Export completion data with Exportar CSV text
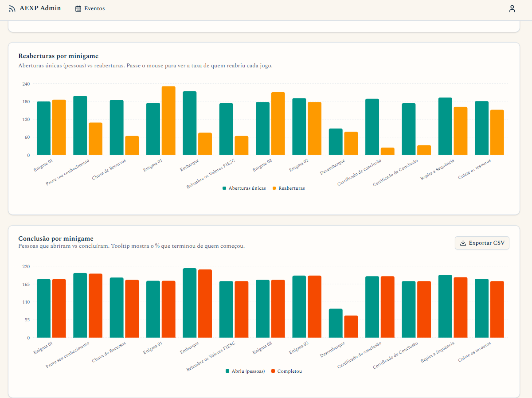Screen dimensions: 532x398 pyautogui.click(x=487, y=243)
